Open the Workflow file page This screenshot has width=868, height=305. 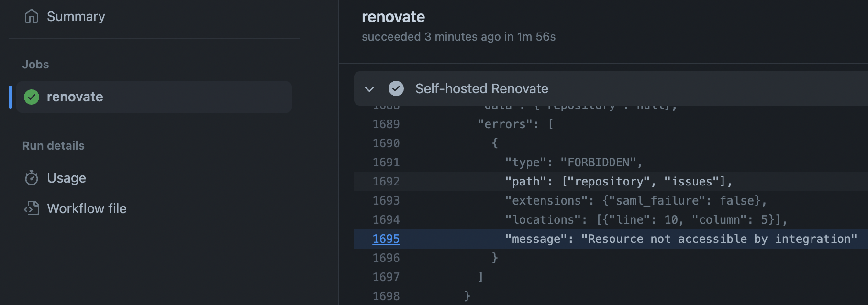click(87, 208)
